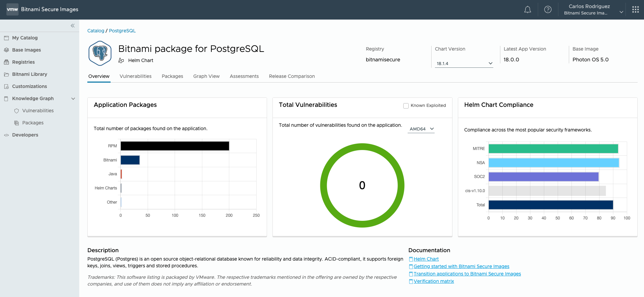Click the black RPM bar in chart
644x297 pixels.
pyautogui.click(x=175, y=146)
